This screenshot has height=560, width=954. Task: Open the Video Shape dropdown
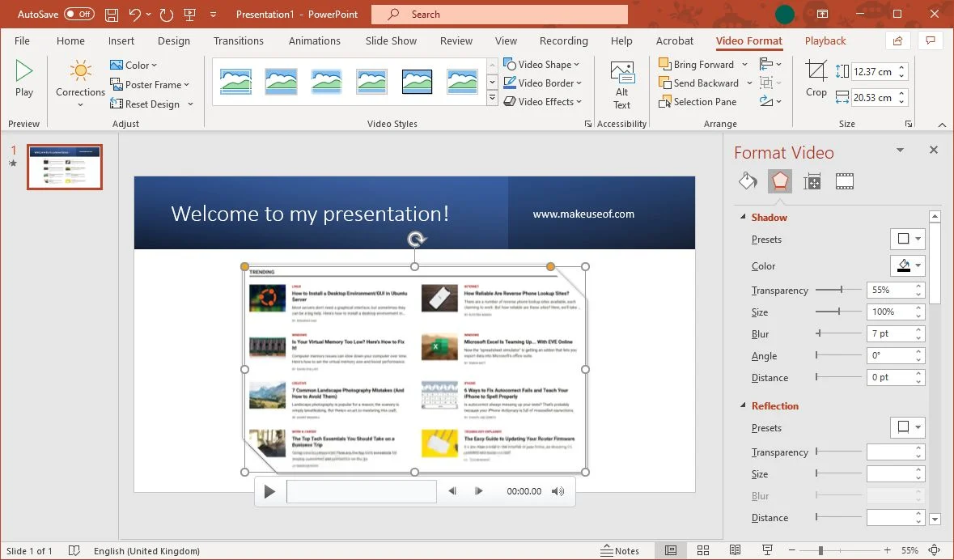(541, 65)
